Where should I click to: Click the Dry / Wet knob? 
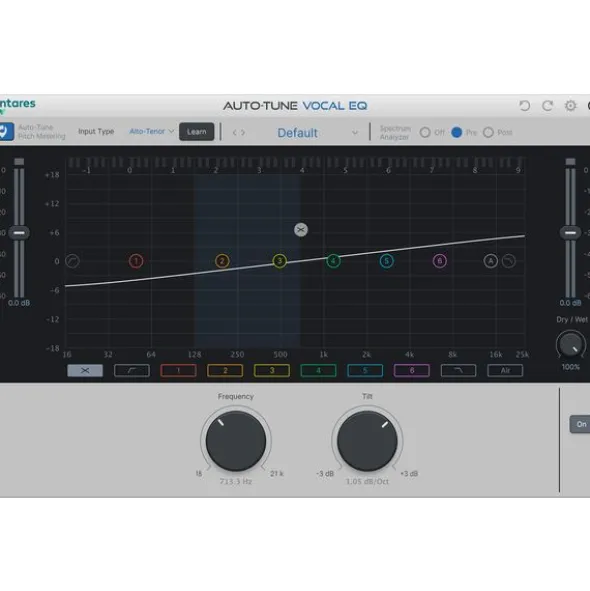[x=570, y=344]
